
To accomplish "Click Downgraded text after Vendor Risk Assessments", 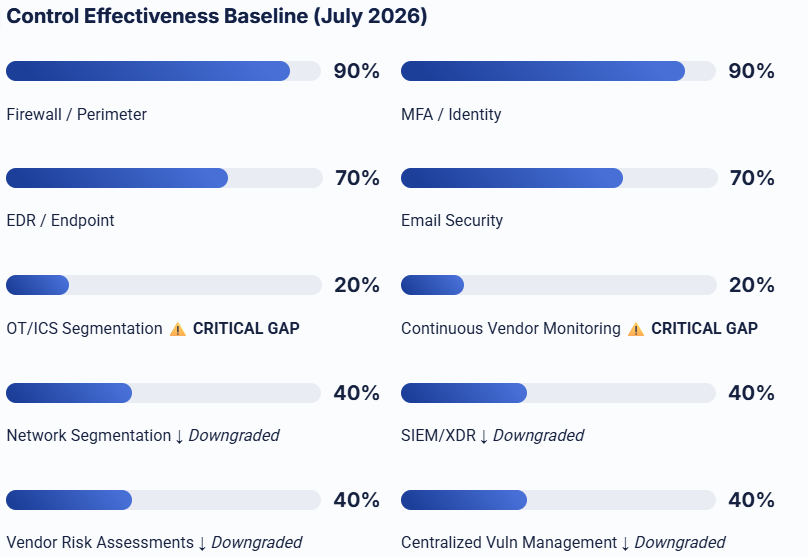I will click(257, 543).
